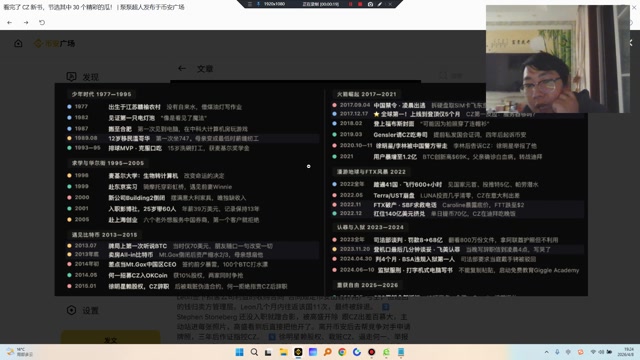640x360 pixels.
Task: Open the light-blue notebook app on taskbar
Action: (401, 352)
